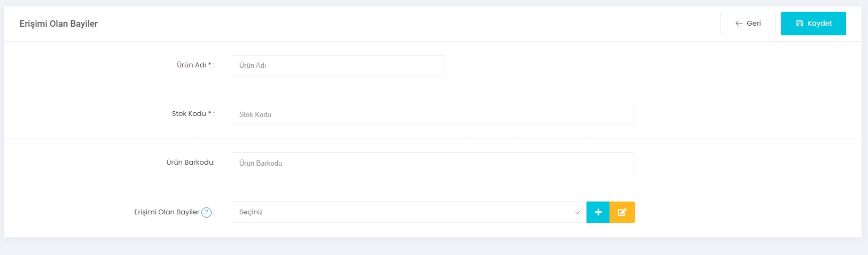Expand the Seçiniz dropdown chevron
The width and height of the screenshot is (868, 255).
pos(577,212)
